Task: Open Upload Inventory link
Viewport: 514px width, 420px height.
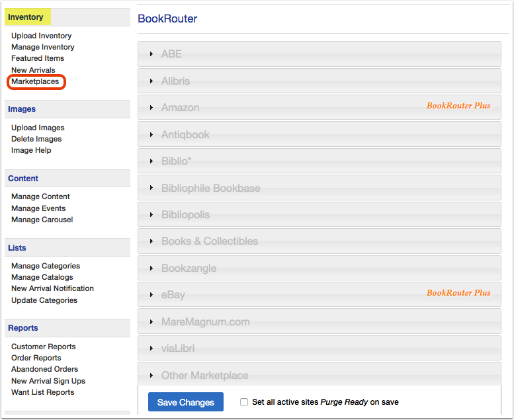Action: click(x=41, y=36)
